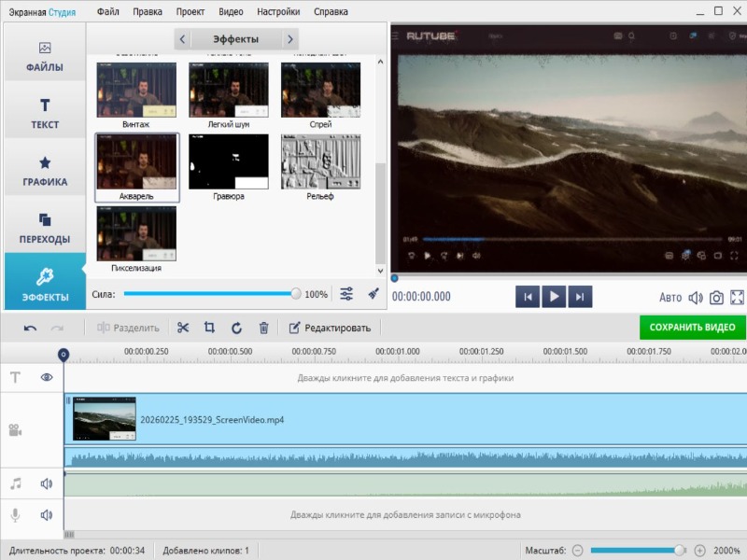
Task: Go to next effects category arrow
Action: [290, 39]
